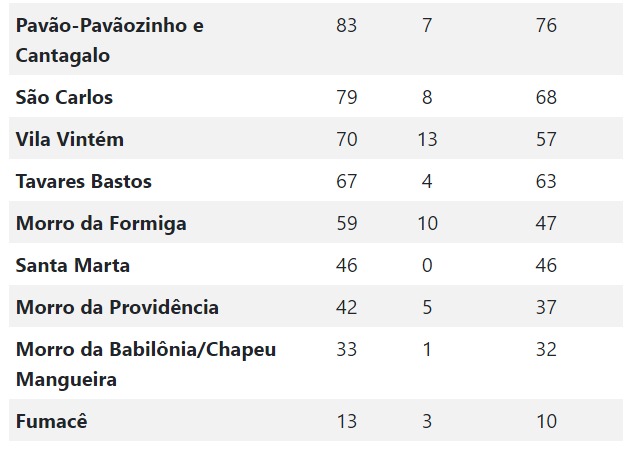
Task: Select the Tavares Bastos row label
Action: (84, 181)
